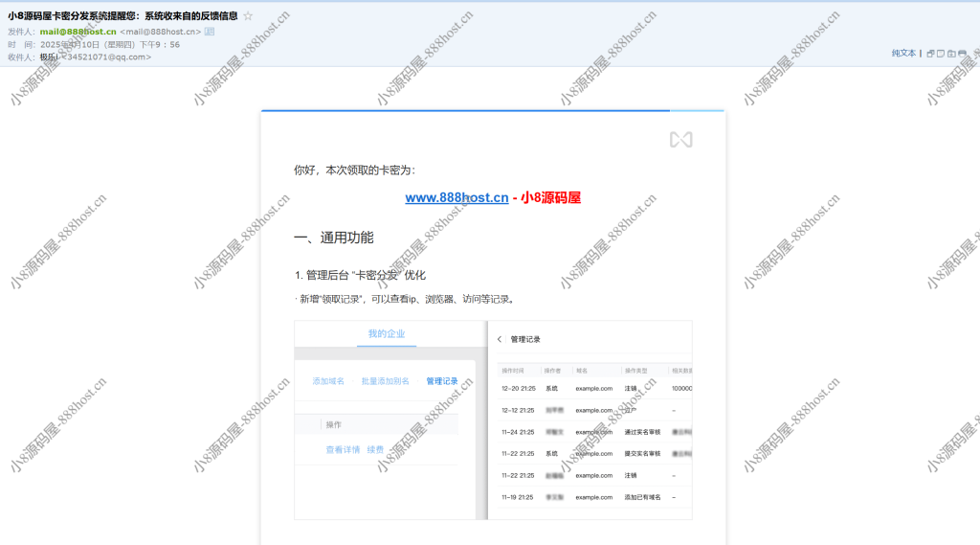Image resolution: width=980 pixels, height=545 pixels.
Task: Click the 操作类型 column header
Action: 635,371
